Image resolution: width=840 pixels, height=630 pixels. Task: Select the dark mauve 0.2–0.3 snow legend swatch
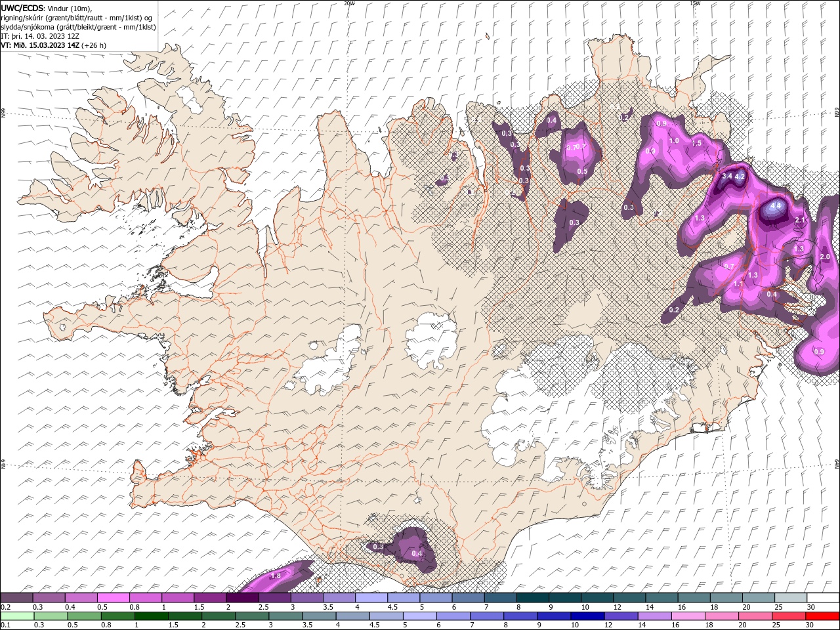[17, 598]
